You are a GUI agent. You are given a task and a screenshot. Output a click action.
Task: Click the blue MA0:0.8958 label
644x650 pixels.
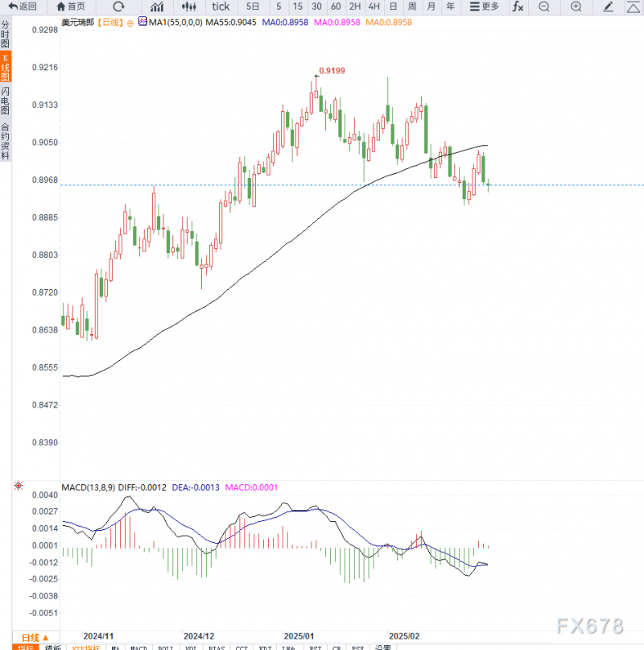pyautogui.click(x=285, y=23)
